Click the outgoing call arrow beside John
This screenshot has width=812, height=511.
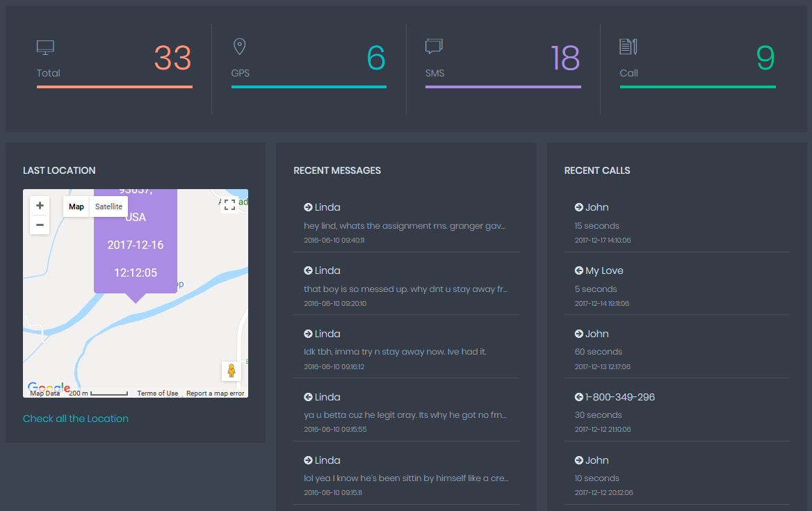click(578, 206)
